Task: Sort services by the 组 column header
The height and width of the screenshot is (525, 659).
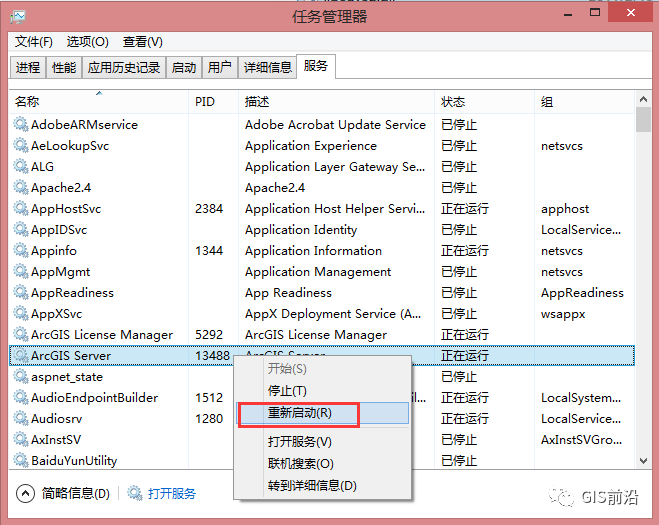Action: pos(584,101)
